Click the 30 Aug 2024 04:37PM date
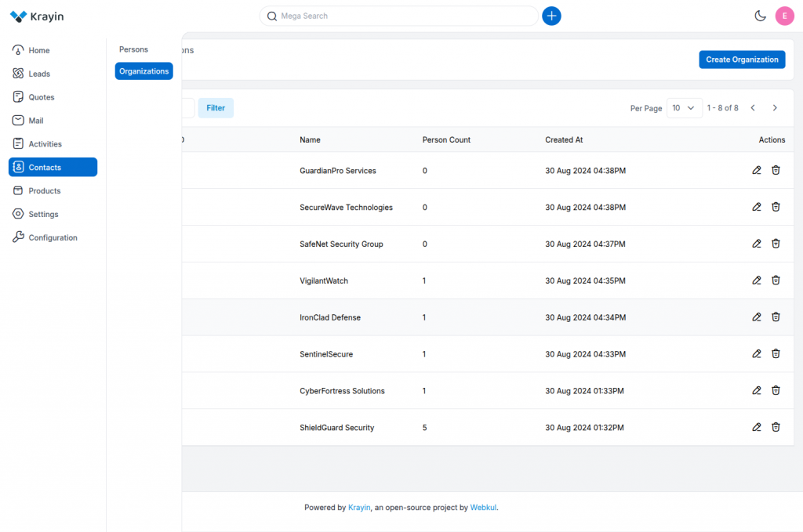The image size is (803, 532). point(585,244)
